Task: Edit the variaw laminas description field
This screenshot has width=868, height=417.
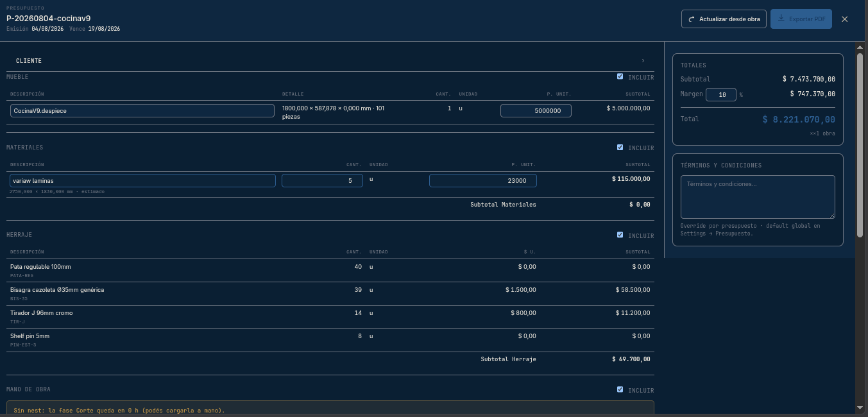Action: 142,180
